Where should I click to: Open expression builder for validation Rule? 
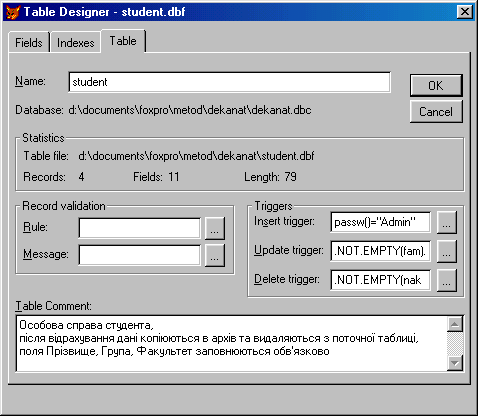(215, 228)
